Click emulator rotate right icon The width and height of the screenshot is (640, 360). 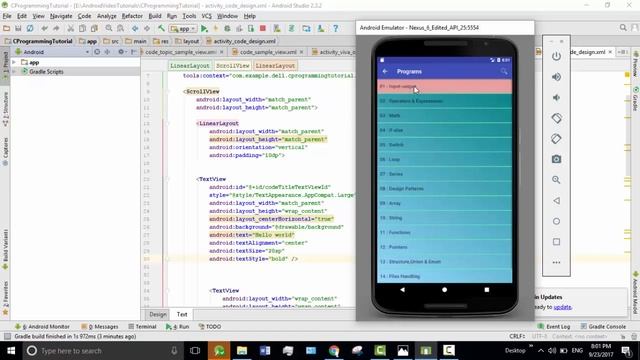click(556, 139)
